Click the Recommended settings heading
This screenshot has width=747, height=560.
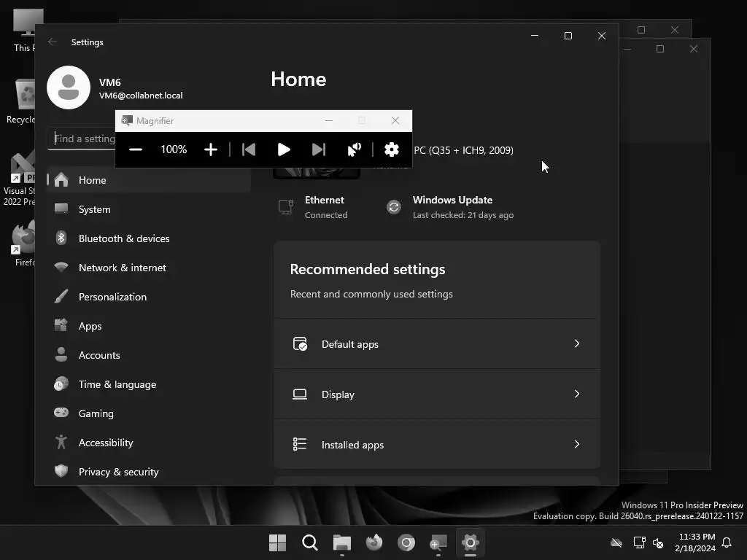pyautogui.click(x=368, y=269)
